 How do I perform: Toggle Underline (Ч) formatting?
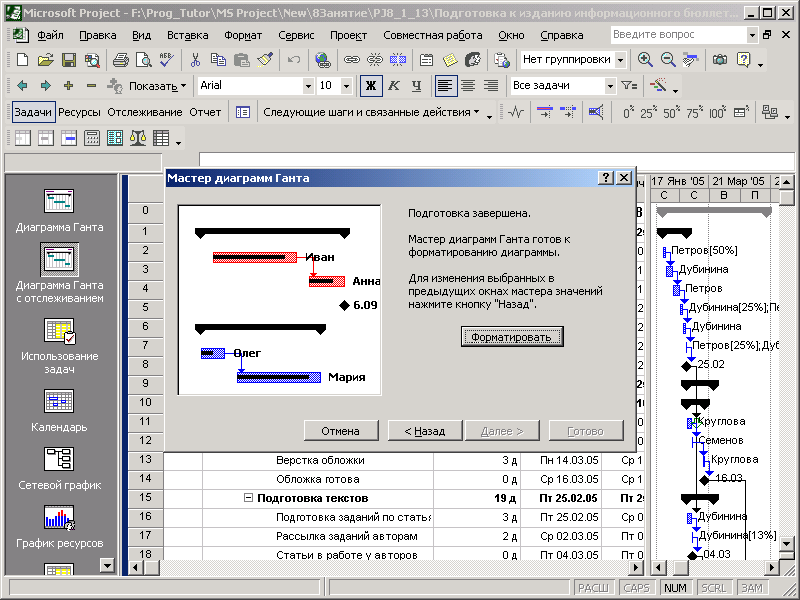coord(416,86)
